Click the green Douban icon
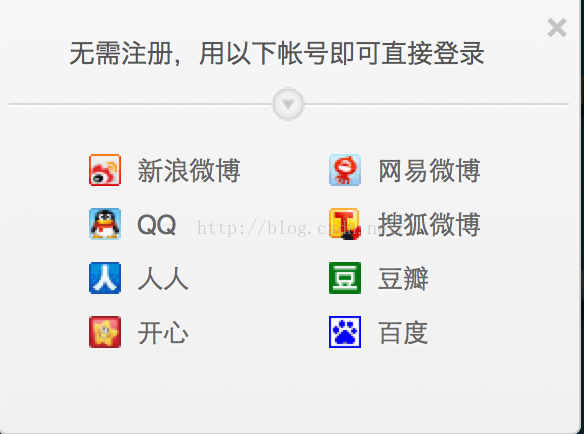 pos(345,278)
